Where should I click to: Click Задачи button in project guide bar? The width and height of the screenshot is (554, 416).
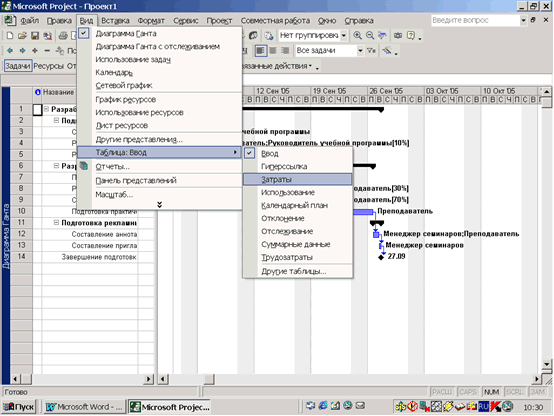(18, 66)
